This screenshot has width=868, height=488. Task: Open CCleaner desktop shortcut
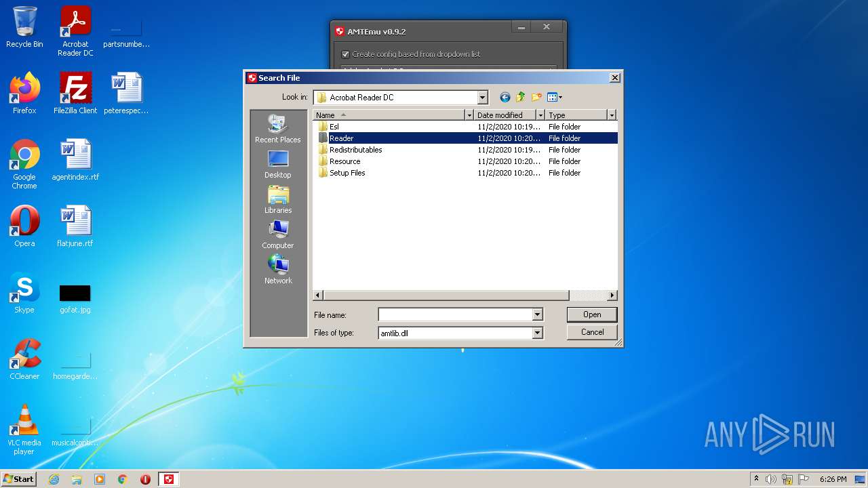coord(24,359)
